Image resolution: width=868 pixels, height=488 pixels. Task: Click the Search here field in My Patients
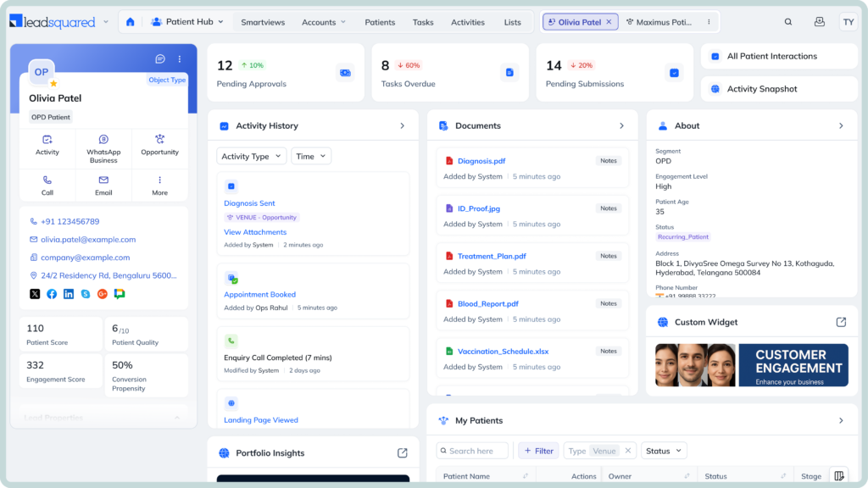click(471, 450)
